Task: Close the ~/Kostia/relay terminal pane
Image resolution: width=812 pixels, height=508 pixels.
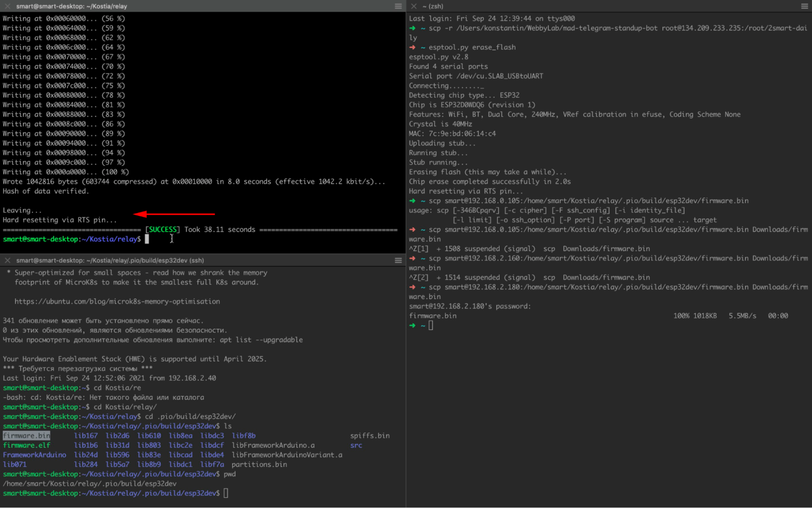Action: (7, 6)
